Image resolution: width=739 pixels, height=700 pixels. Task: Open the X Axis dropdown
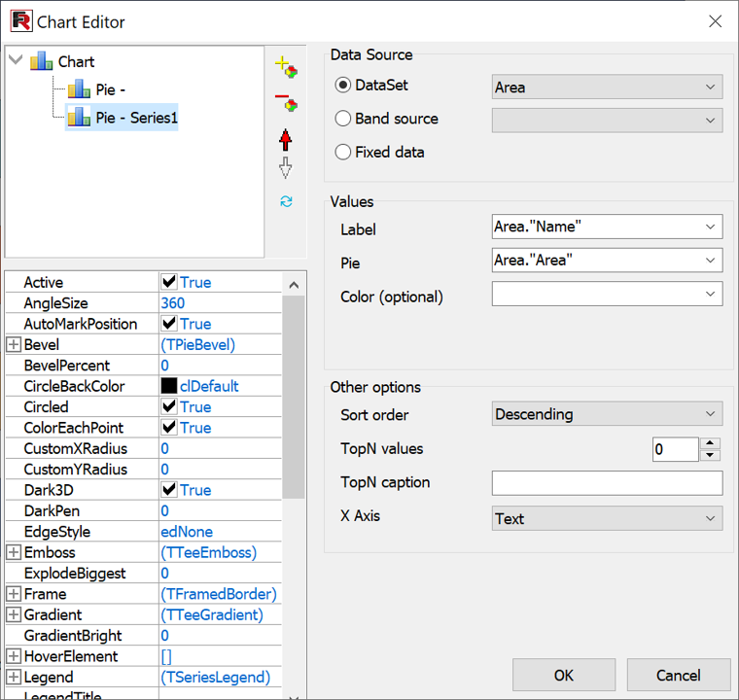607,518
